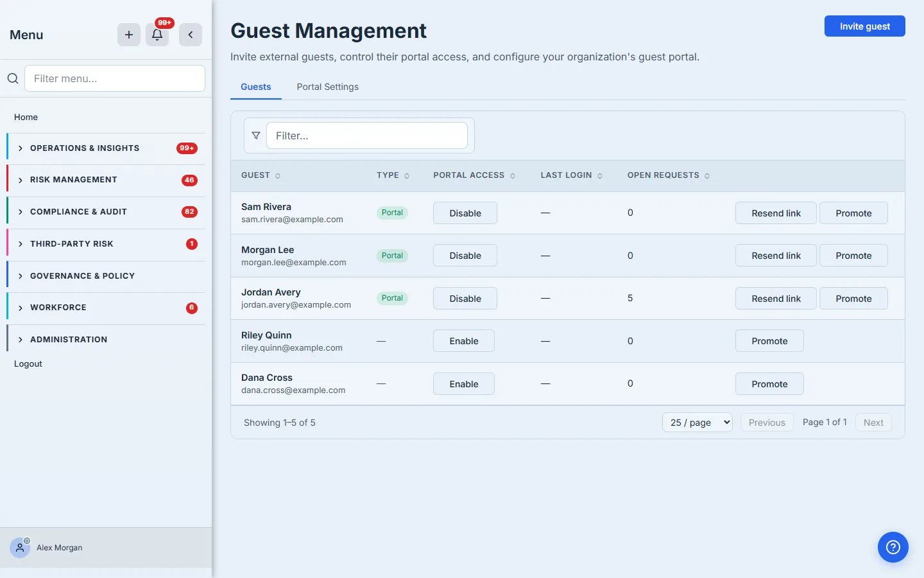The image size is (924, 578).
Task: Switch to the Guests tab
Action: pos(256,87)
